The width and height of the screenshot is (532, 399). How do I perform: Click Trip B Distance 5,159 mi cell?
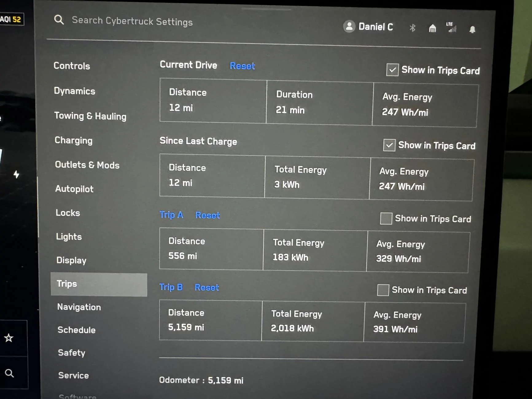pyautogui.click(x=211, y=320)
